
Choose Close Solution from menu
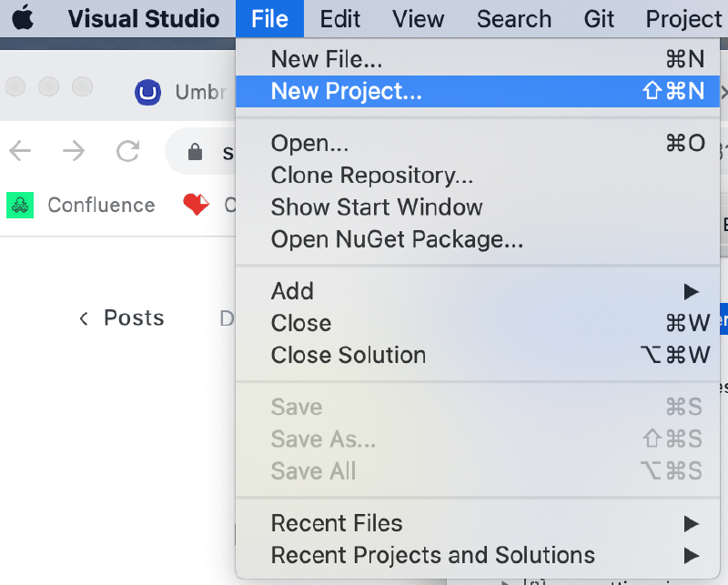[x=478, y=356]
